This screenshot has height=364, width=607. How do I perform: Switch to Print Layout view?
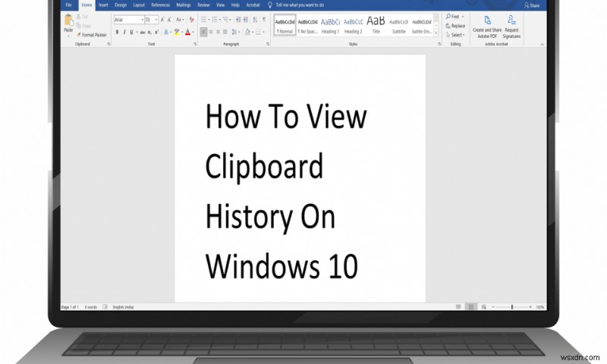pos(471,307)
